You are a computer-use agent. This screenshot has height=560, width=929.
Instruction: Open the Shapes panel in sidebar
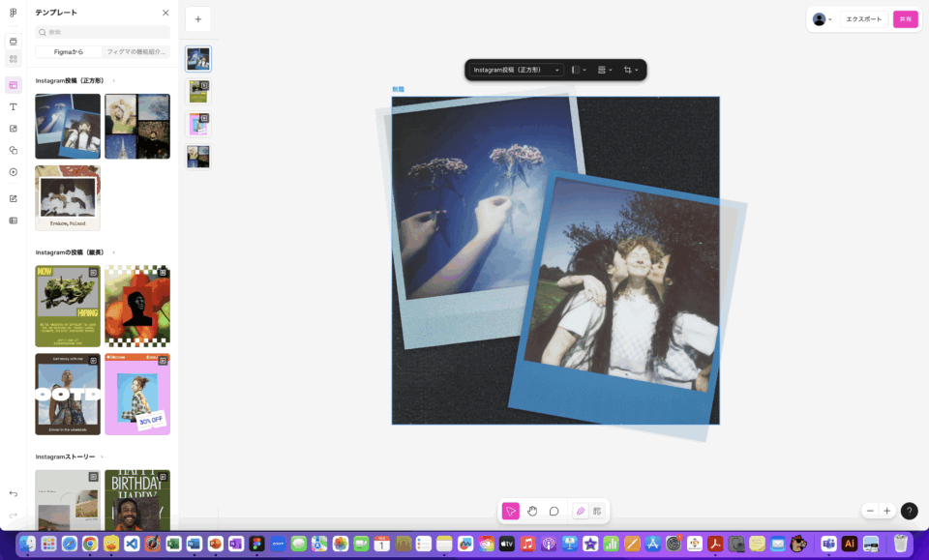coord(14,150)
